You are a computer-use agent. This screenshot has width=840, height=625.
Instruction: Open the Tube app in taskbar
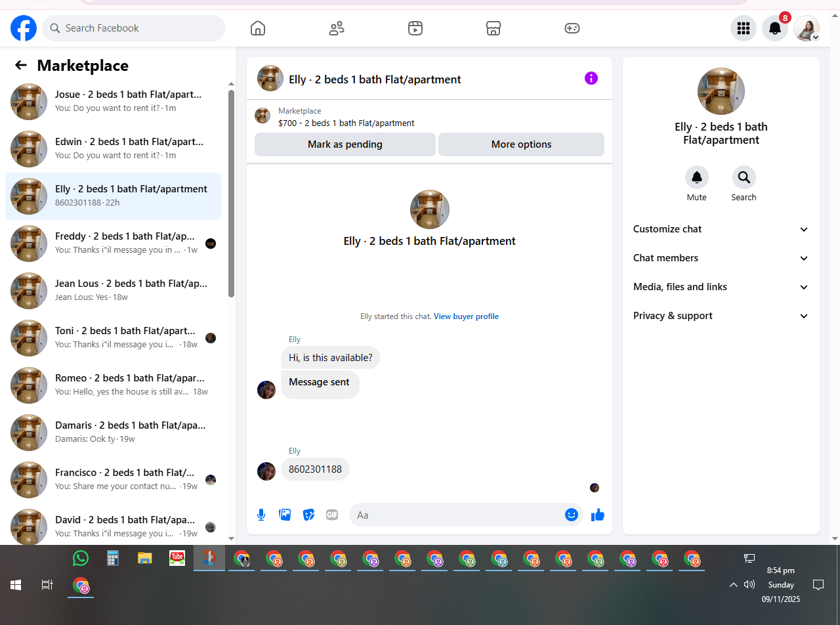coord(177,558)
